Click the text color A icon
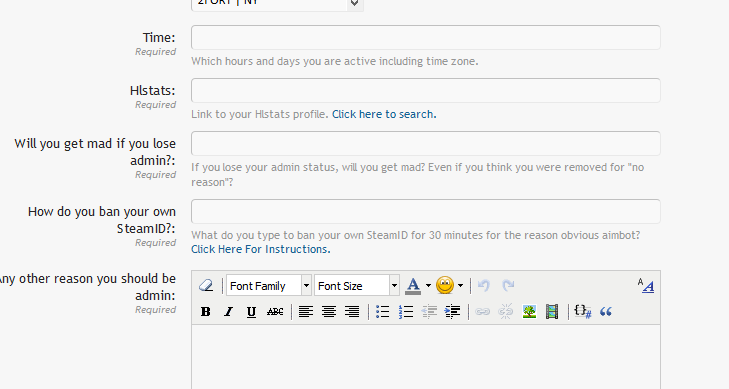 (413, 286)
